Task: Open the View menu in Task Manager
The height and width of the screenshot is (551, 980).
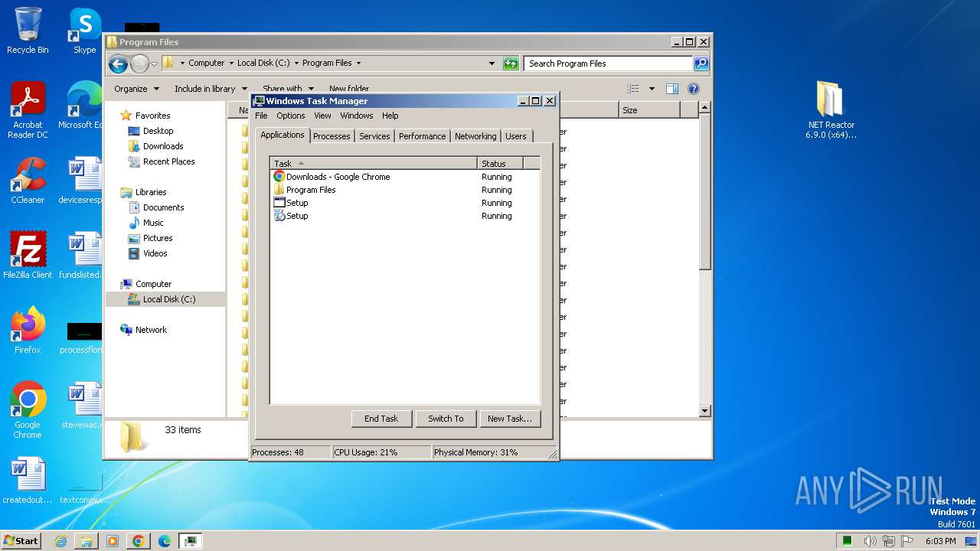Action: click(x=322, y=116)
